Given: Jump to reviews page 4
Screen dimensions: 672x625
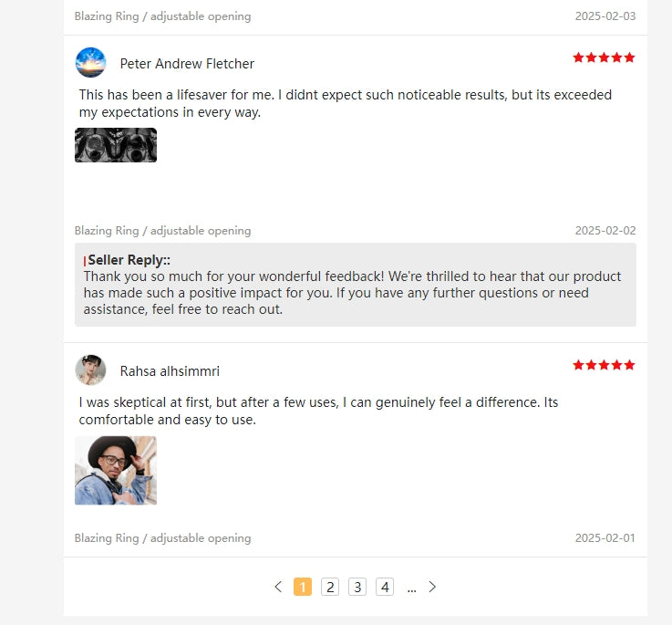Looking at the screenshot, I should [x=385, y=587].
